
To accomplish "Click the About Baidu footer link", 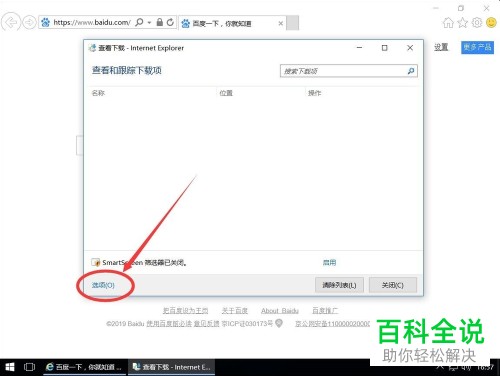I will point(280,311).
